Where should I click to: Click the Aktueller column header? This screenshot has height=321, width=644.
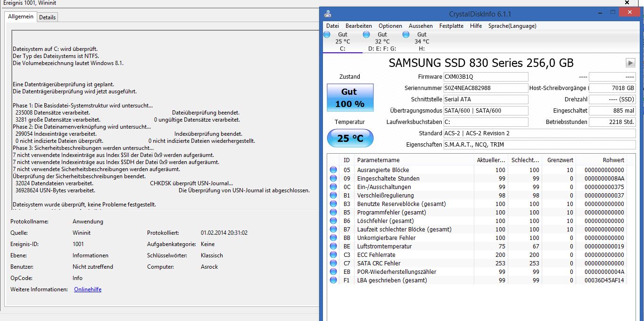coord(491,160)
